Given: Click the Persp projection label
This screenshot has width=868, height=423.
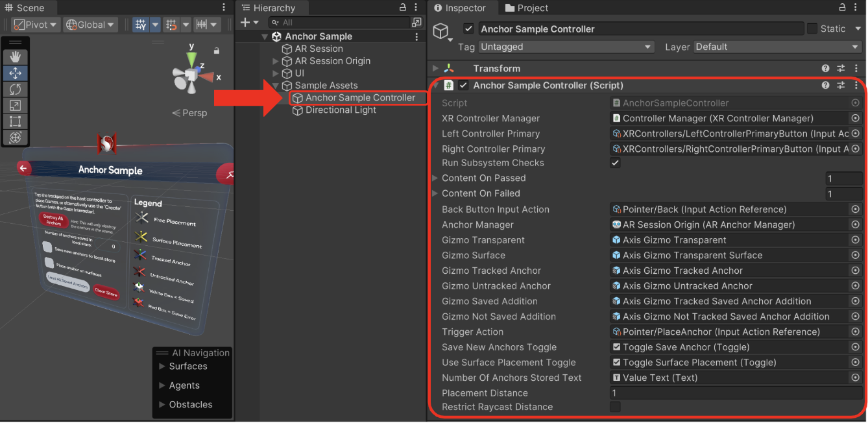Looking at the screenshot, I should point(189,113).
